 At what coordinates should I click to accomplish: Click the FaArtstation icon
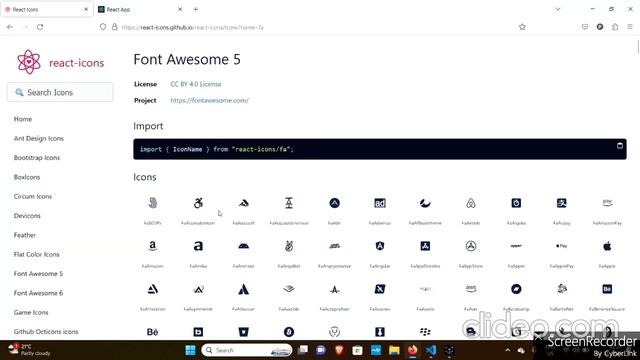point(153,289)
